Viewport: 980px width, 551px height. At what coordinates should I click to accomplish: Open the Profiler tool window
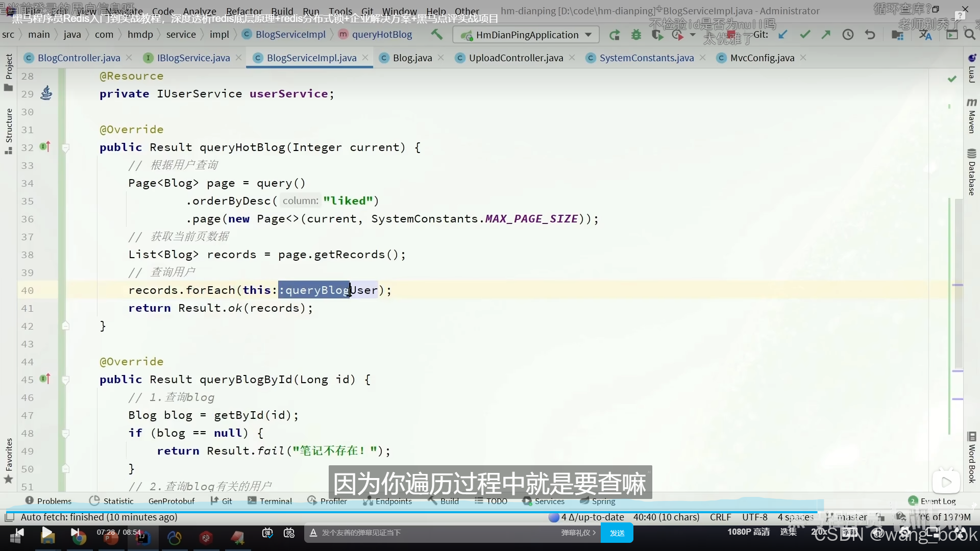coord(327,501)
